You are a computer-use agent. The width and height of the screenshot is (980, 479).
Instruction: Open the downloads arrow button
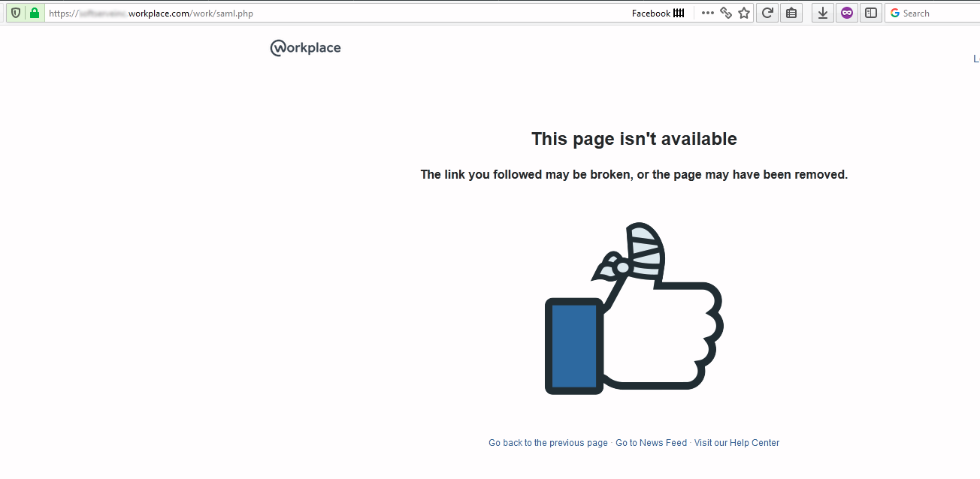823,13
